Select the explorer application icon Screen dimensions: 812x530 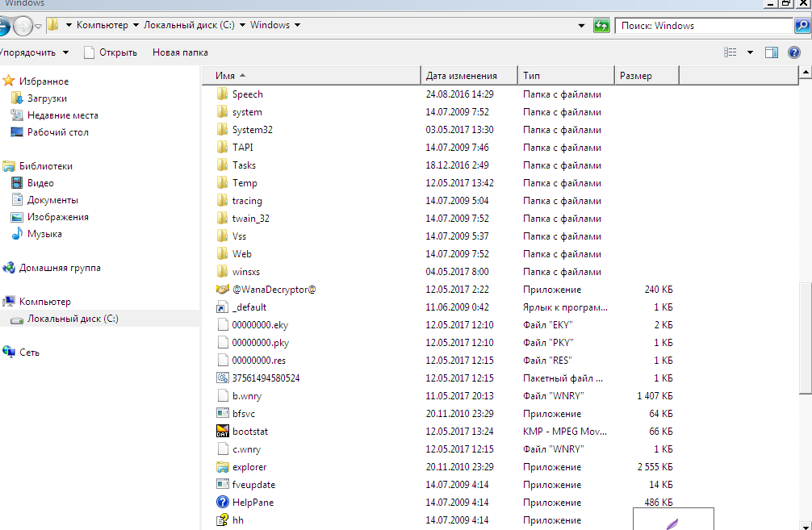[x=222, y=467]
